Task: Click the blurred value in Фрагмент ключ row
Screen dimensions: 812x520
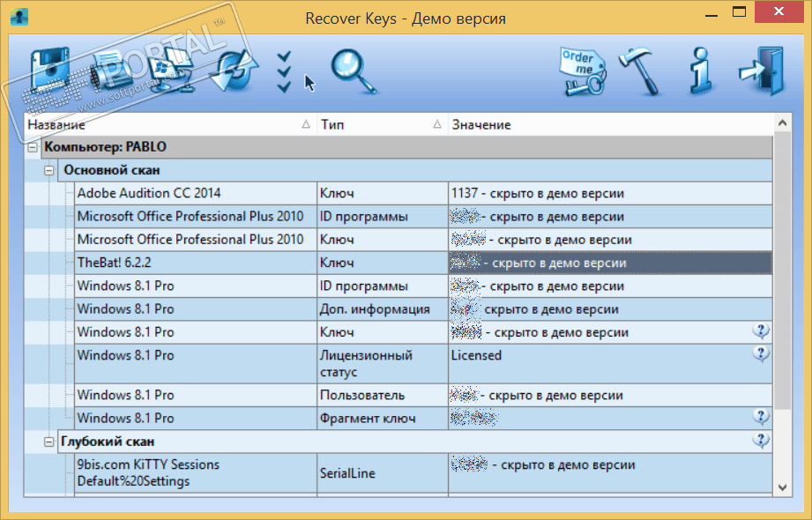Action: pyautogui.click(x=473, y=418)
